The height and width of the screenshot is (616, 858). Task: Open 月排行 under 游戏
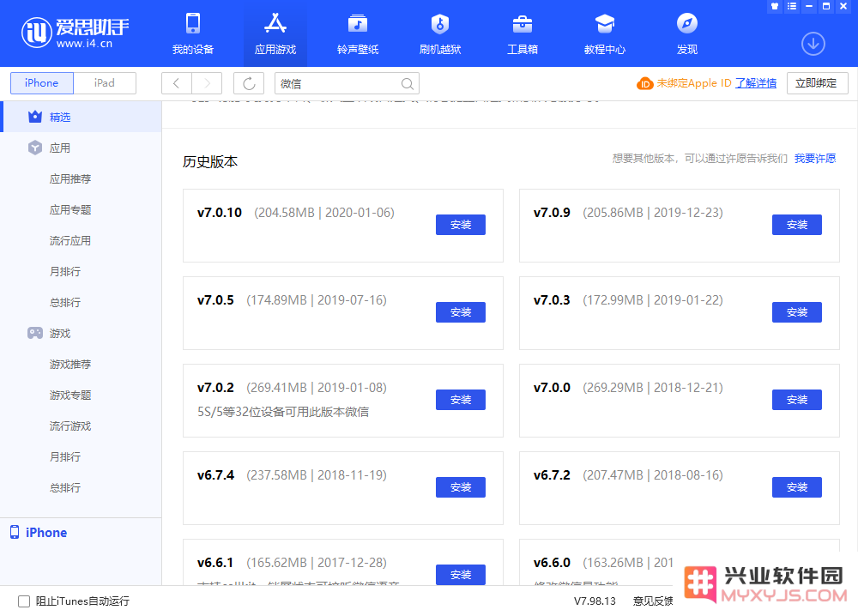(65, 456)
